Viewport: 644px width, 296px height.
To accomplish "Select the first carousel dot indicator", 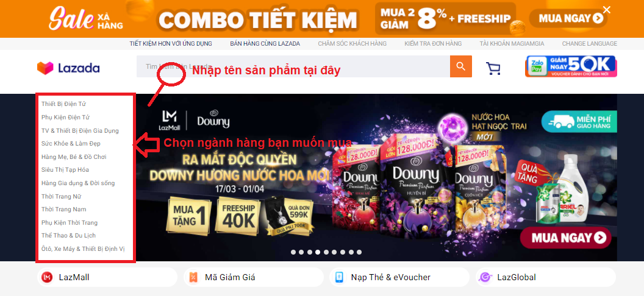I will click(x=293, y=252).
